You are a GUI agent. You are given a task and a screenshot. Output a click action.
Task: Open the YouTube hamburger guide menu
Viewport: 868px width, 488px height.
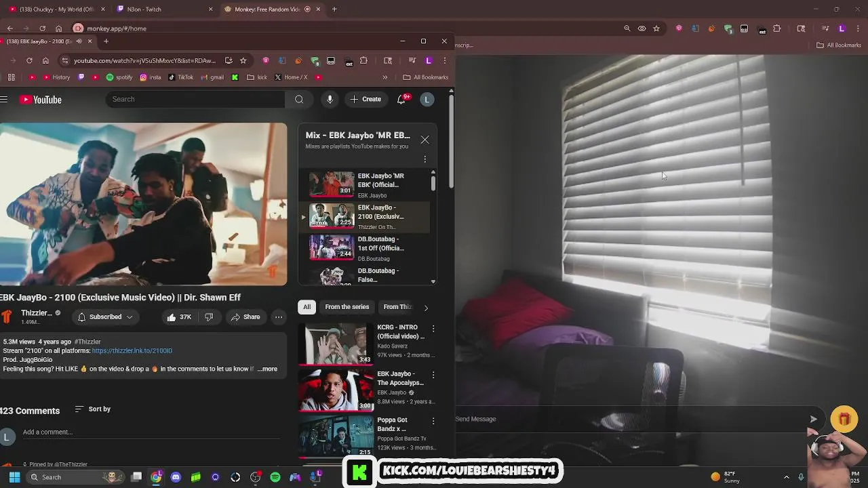point(4,100)
